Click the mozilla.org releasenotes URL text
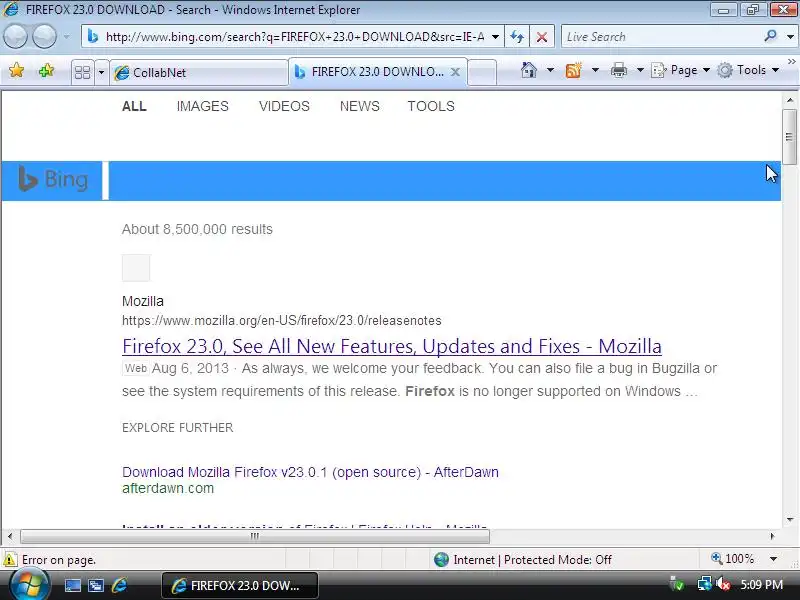 tap(282, 320)
